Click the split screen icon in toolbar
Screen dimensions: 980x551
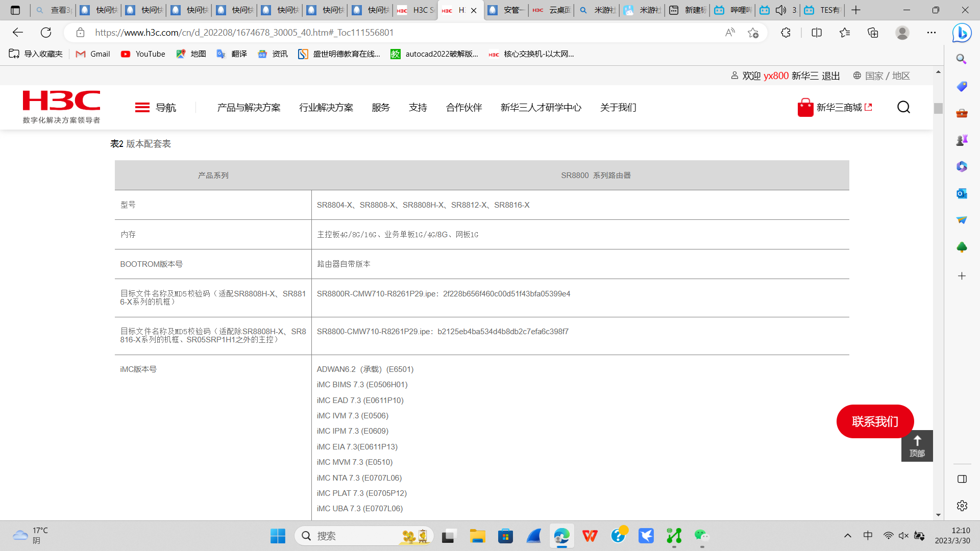(817, 33)
